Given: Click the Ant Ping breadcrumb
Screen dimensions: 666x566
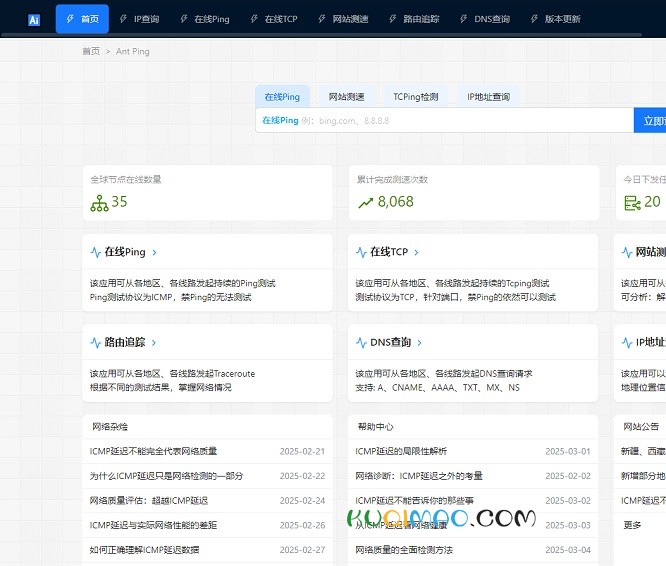Looking at the screenshot, I should point(133,51).
